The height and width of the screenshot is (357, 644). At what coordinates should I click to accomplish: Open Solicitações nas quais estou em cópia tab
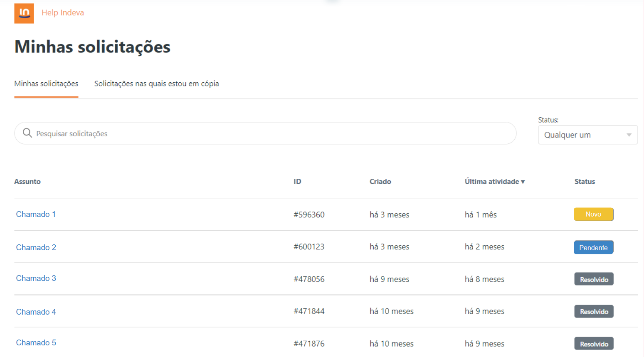pyautogui.click(x=156, y=84)
